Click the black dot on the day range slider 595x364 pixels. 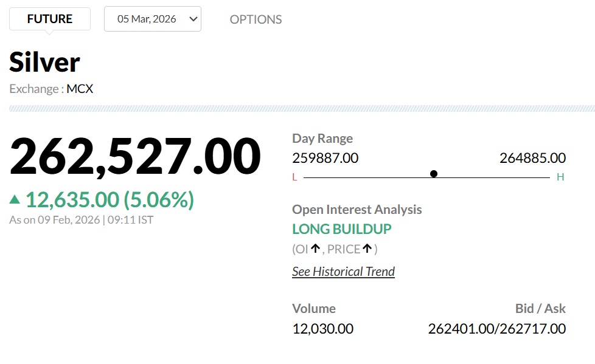[434, 174]
